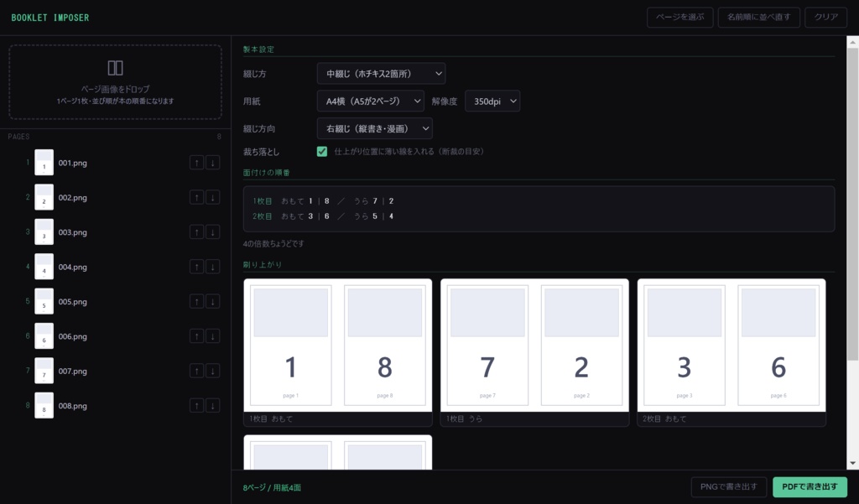Click the ページを選ぶ button

[x=679, y=17]
